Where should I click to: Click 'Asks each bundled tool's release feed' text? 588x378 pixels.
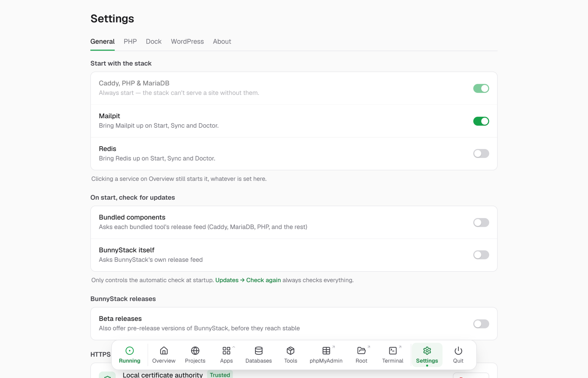pos(203,227)
